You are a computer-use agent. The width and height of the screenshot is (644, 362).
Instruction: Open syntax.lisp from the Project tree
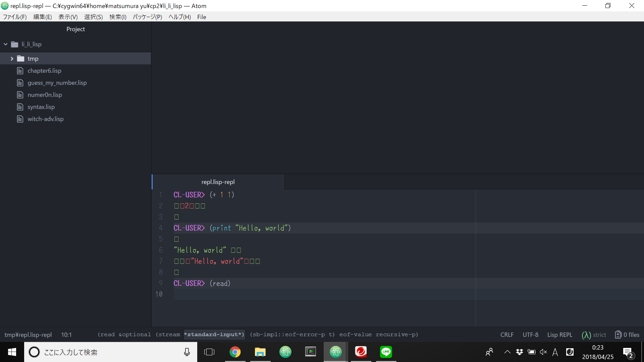click(x=41, y=107)
